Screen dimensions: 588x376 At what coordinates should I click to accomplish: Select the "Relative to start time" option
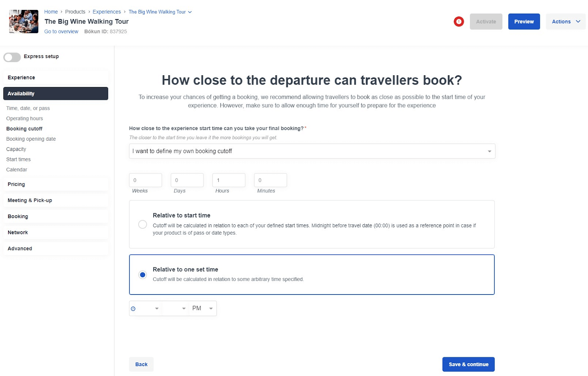[143, 224]
